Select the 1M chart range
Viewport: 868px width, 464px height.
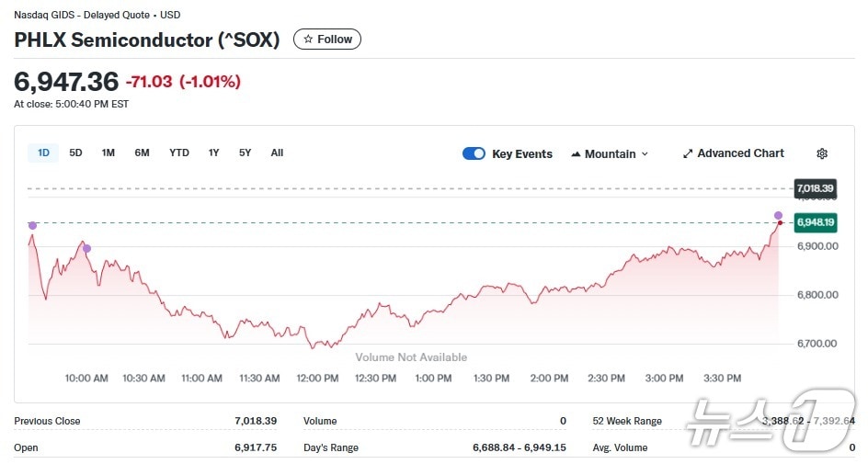coord(108,153)
